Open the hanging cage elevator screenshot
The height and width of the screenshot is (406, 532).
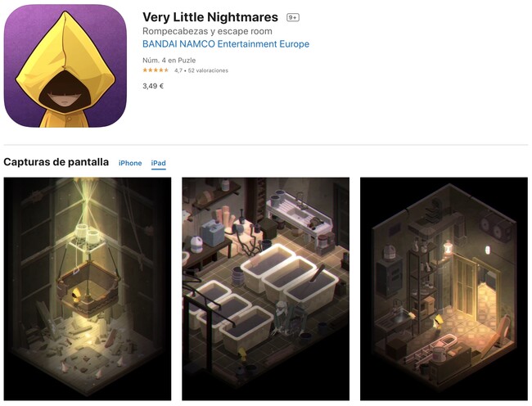tap(88, 289)
